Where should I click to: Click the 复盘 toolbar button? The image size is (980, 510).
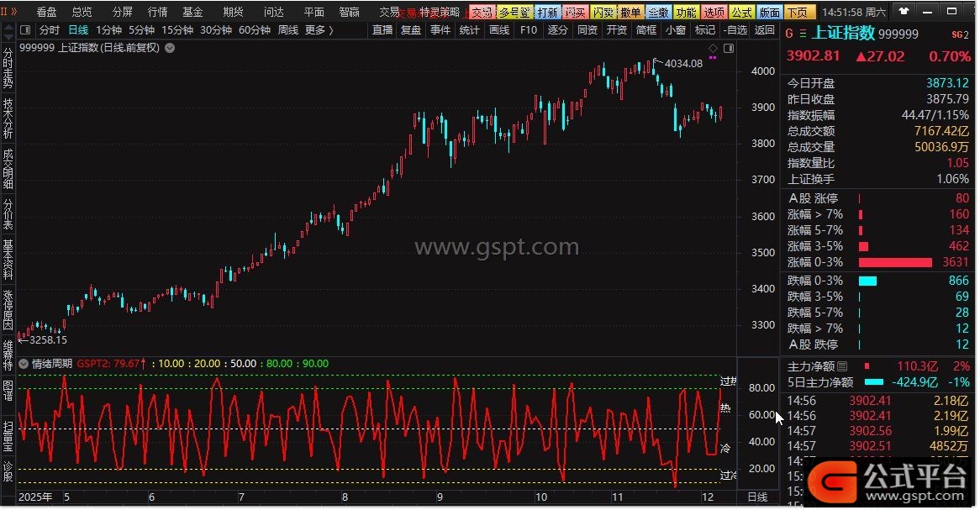[411, 30]
